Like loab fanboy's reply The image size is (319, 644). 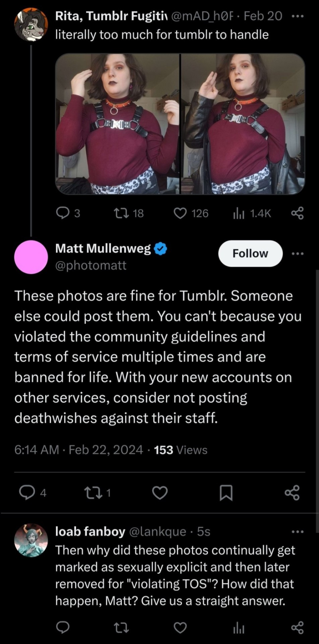tap(180, 628)
